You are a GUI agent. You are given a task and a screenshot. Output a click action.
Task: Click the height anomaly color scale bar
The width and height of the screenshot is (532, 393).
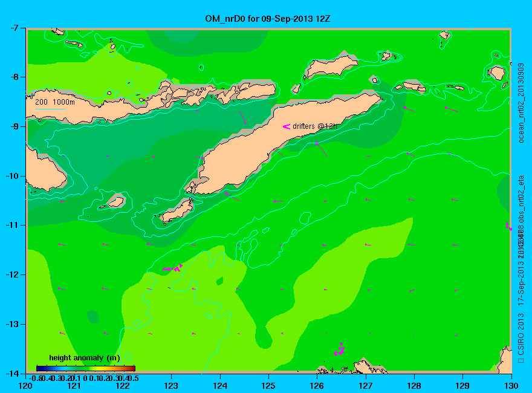coord(86,368)
